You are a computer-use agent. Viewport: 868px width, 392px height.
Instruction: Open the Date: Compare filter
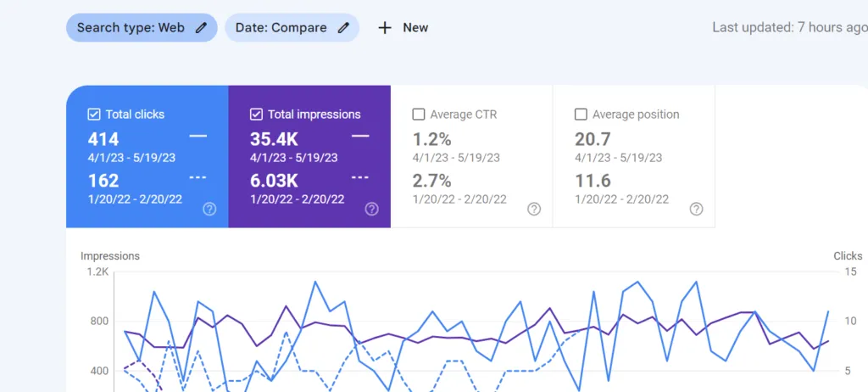292,28
